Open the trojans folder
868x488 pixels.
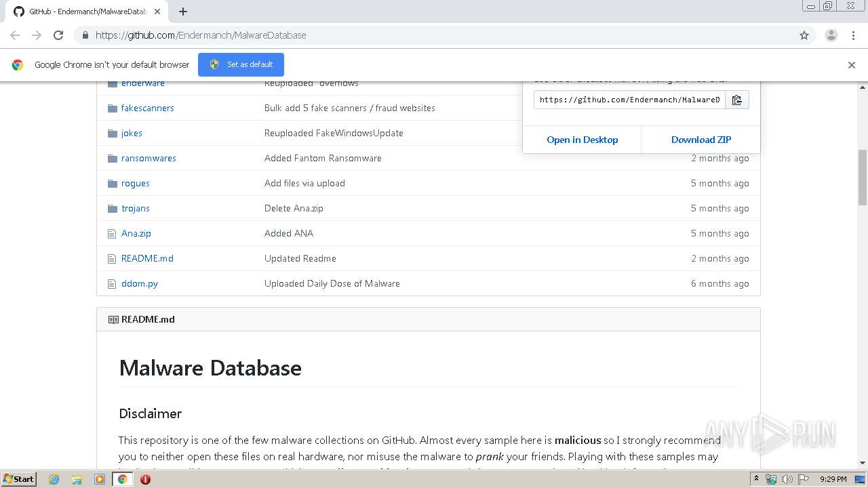(x=136, y=208)
